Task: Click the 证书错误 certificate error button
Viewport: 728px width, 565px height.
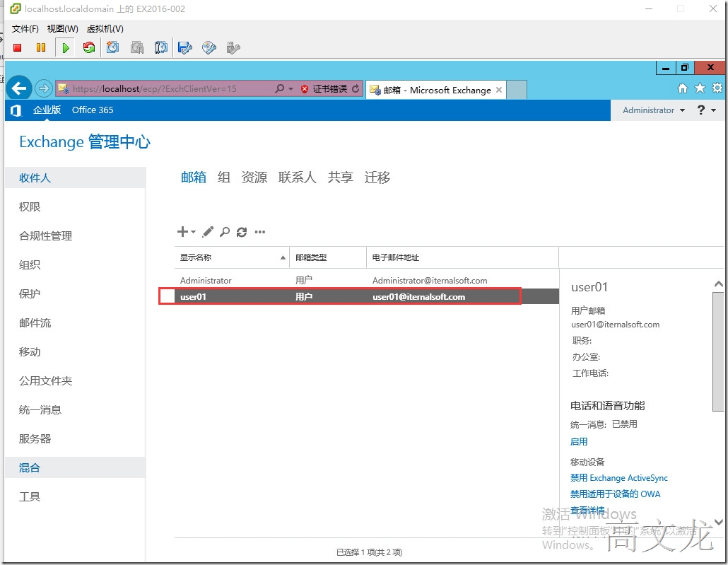Action: point(324,89)
